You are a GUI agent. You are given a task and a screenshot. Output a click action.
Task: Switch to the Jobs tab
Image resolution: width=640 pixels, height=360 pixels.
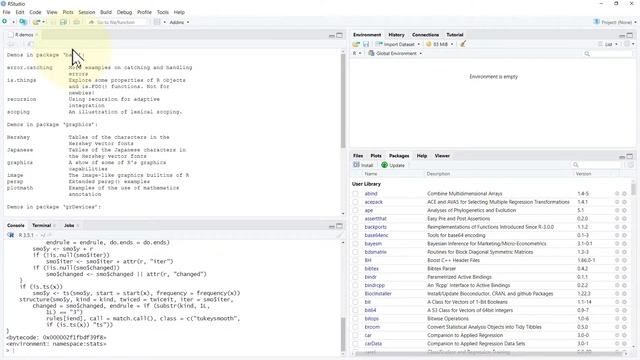click(x=69, y=225)
